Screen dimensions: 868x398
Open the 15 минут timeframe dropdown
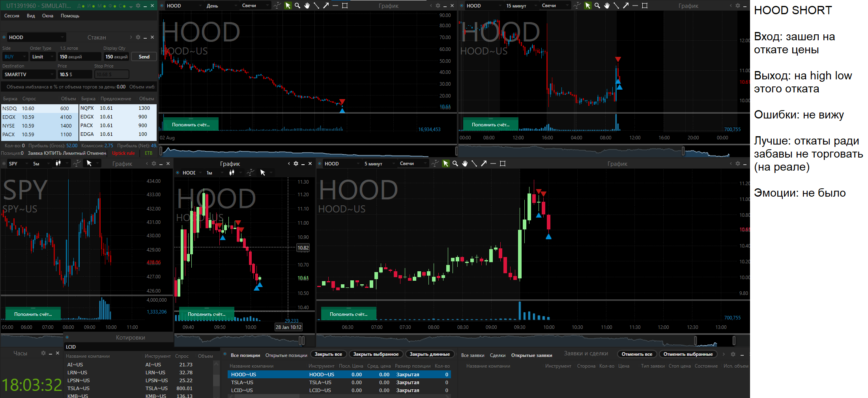[522, 6]
